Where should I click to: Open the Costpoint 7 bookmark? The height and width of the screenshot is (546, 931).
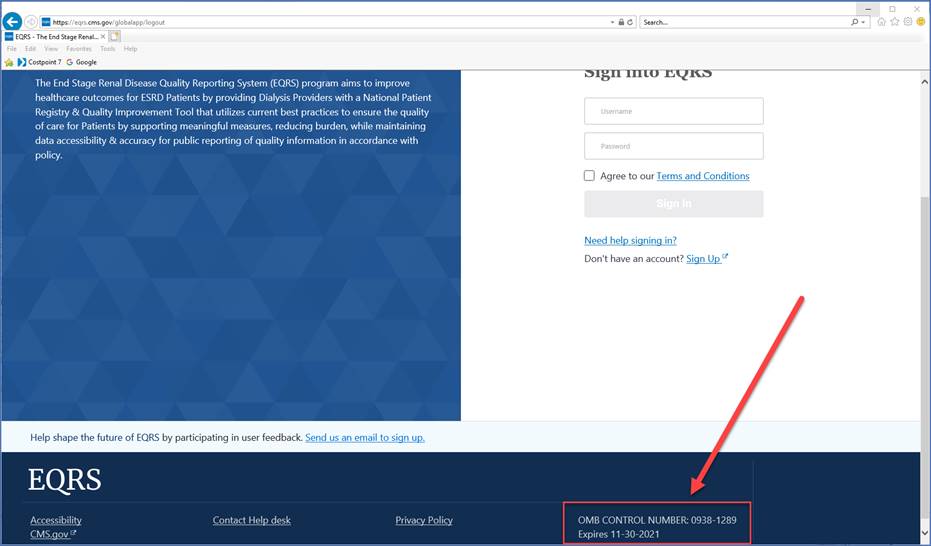click(x=39, y=62)
